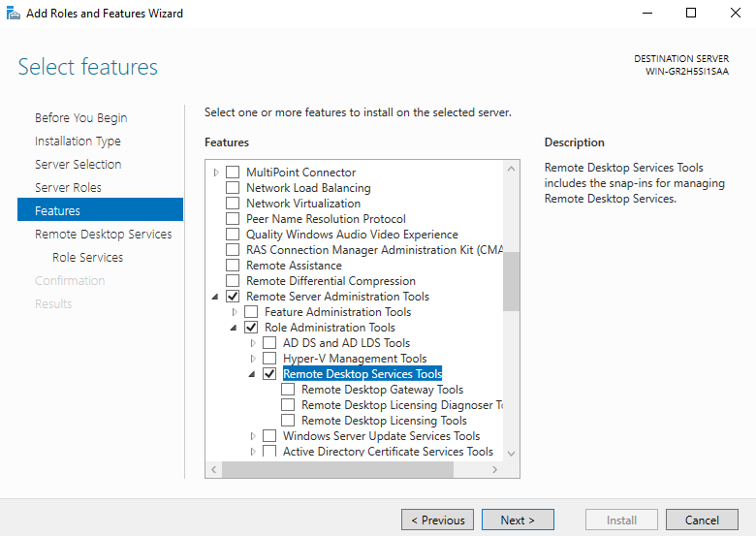The width and height of the screenshot is (756, 536).
Task: Check the Network Load Balancing checkbox
Action: click(233, 187)
